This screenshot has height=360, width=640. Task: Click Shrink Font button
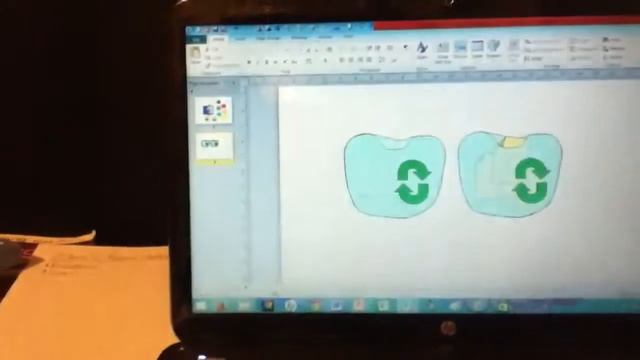(317, 50)
